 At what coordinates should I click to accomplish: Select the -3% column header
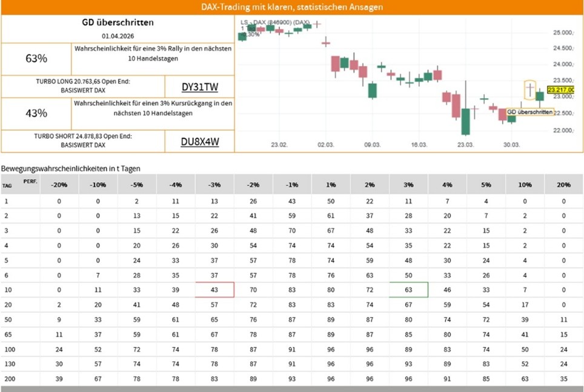click(x=214, y=185)
